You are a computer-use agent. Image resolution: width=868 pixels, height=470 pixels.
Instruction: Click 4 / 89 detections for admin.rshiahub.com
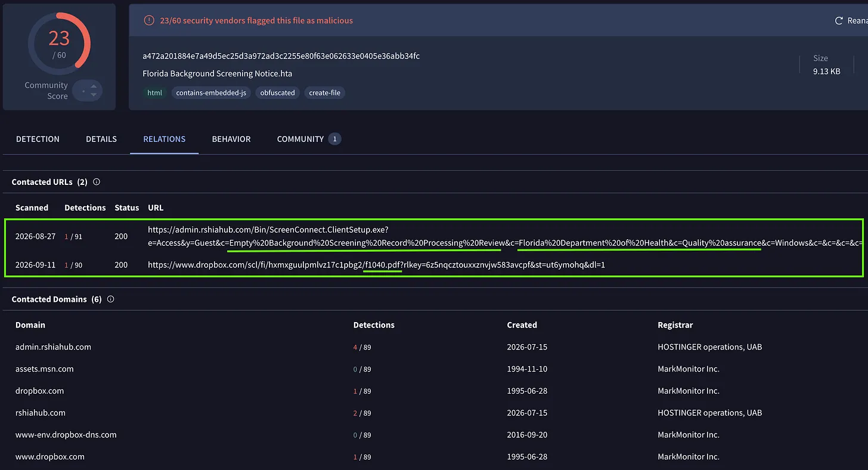[362, 347]
